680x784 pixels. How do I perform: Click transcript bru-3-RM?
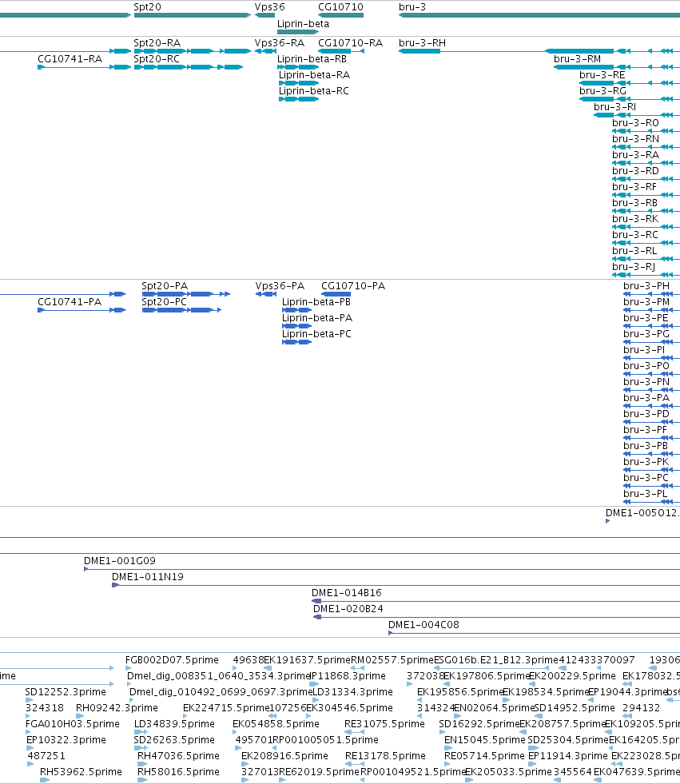pyautogui.click(x=617, y=67)
